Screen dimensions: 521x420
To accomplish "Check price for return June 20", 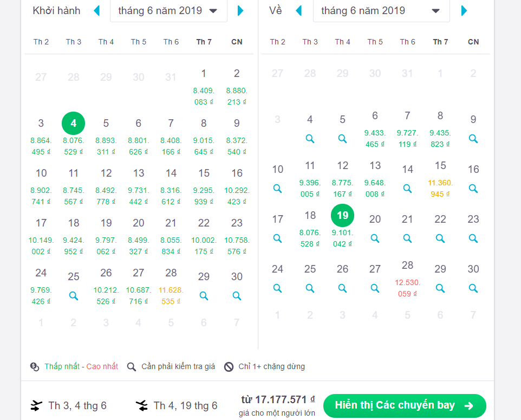I will tap(375, 238).
